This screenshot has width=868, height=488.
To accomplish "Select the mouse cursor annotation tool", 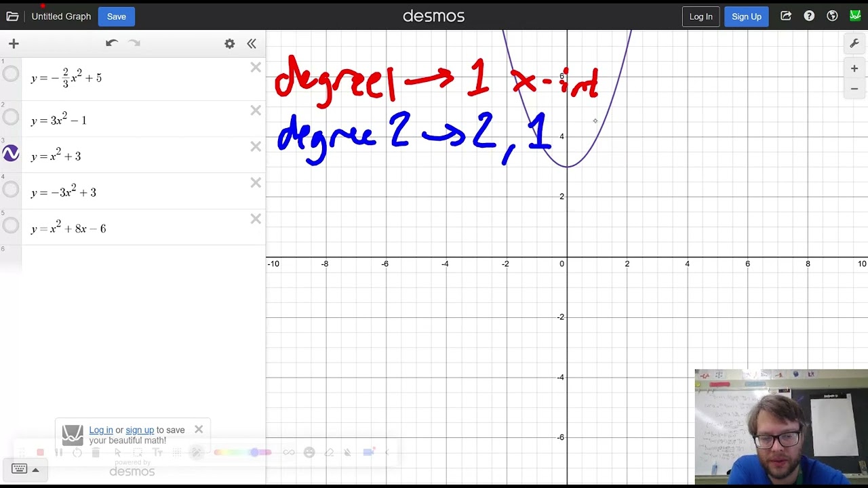I will 118,453.
